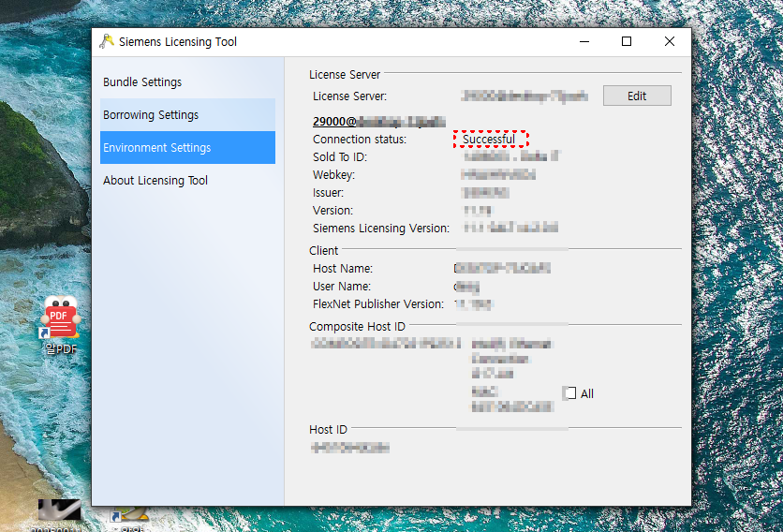Image resolution: width=783 pixels, height=532 pixels.
Task: Click the Composite Host ID heading
Action: (357, 327)
